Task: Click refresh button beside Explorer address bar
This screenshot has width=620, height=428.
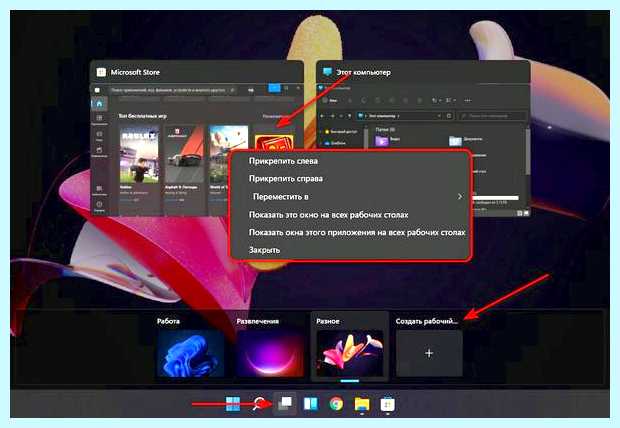Action: pos(449,116)
